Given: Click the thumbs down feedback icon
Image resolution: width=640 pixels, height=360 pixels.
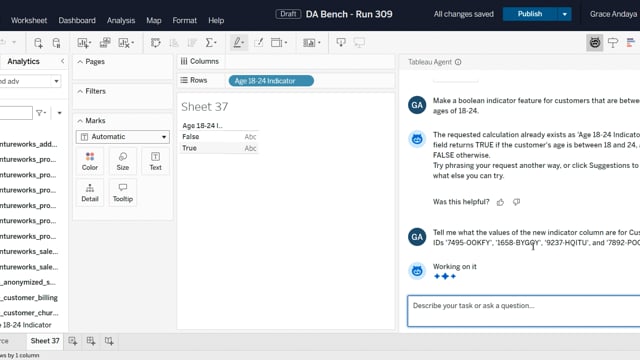Looking at the screenshot, I should [516, 202].
